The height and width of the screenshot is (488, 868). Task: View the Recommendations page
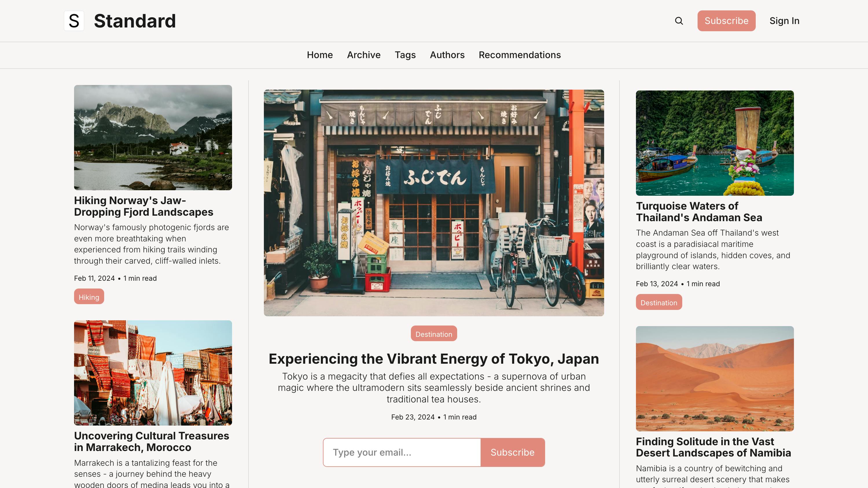(x=520, y=55)
